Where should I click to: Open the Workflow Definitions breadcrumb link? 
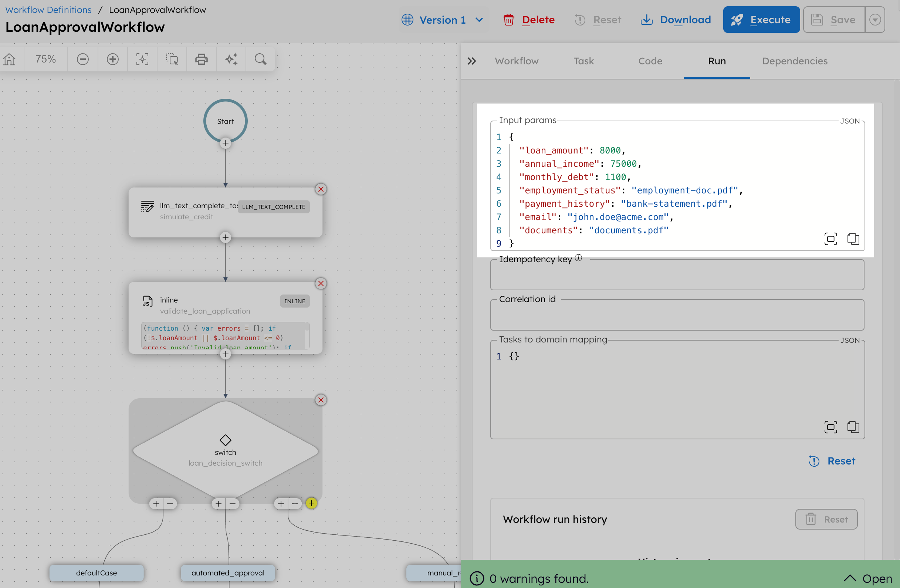[x=48, y=10]
